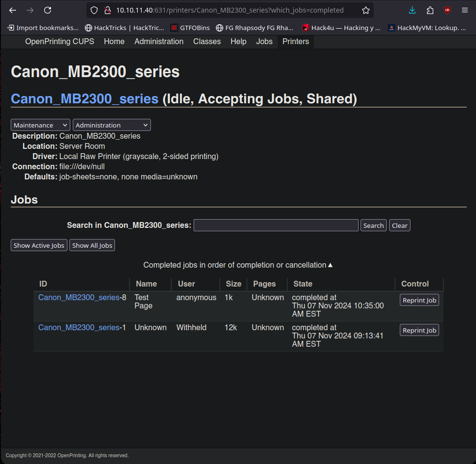Viewport: 476px width, 464px height.
Task: Switch to the Home tab
Action: coord(114,42)
